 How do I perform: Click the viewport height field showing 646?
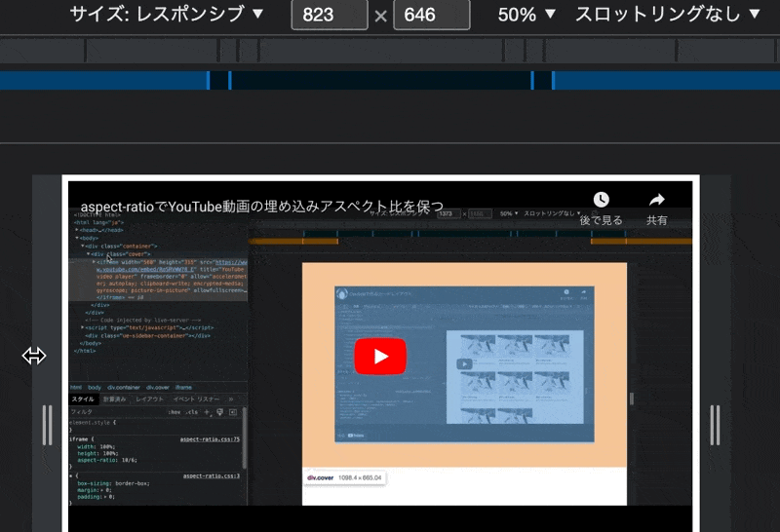tap(431, 15)
